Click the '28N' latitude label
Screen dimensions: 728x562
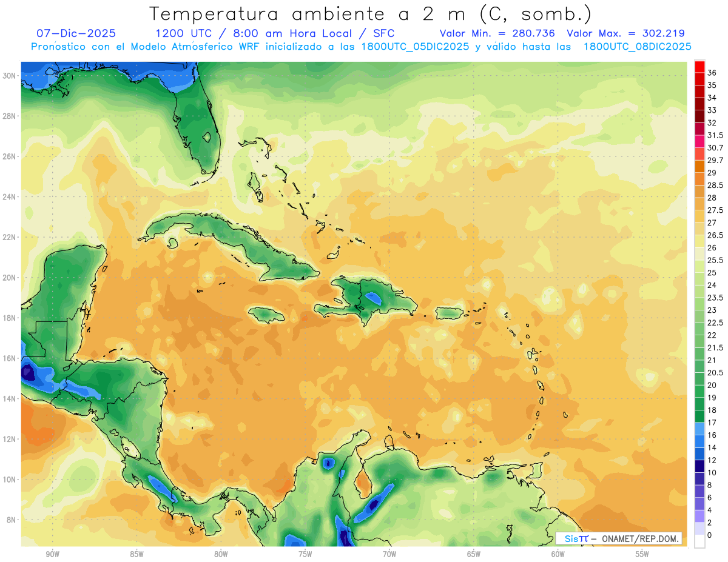coord(10,116)
